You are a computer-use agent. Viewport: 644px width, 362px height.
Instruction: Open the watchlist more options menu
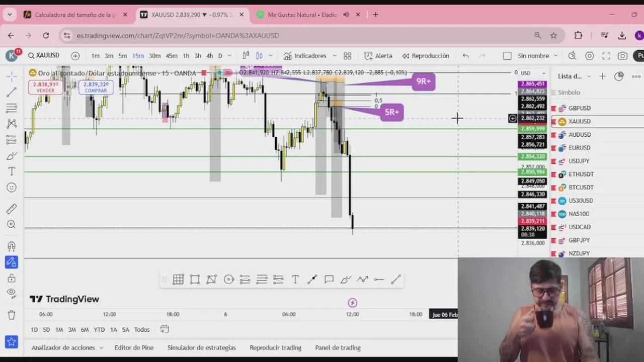point(636,76)
